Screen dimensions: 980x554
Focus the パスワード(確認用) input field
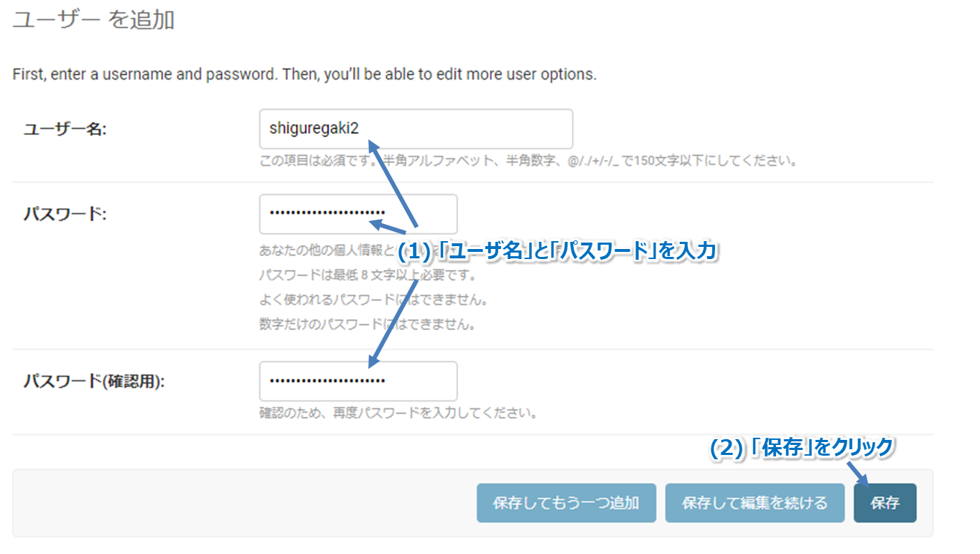click(358, 381)
